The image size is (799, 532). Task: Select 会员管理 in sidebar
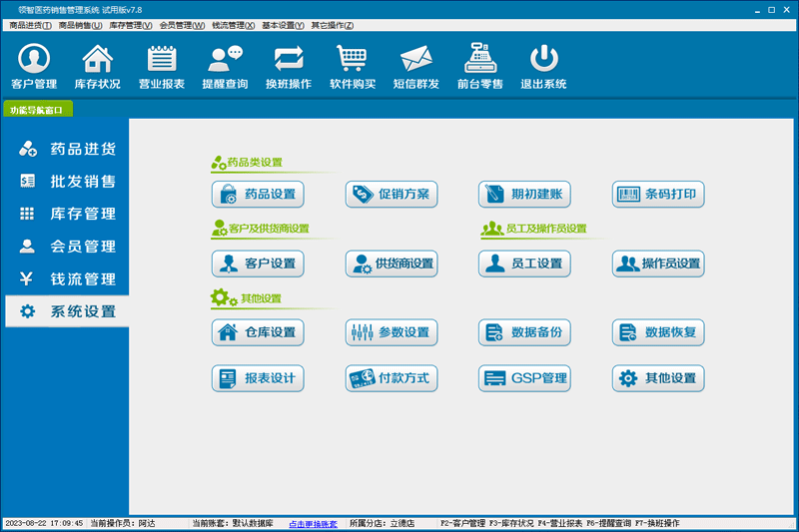[x=67, y=247]
